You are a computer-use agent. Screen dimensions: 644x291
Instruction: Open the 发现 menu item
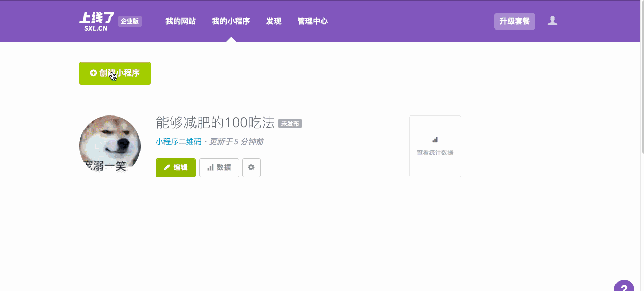click(x=274, y=21)
